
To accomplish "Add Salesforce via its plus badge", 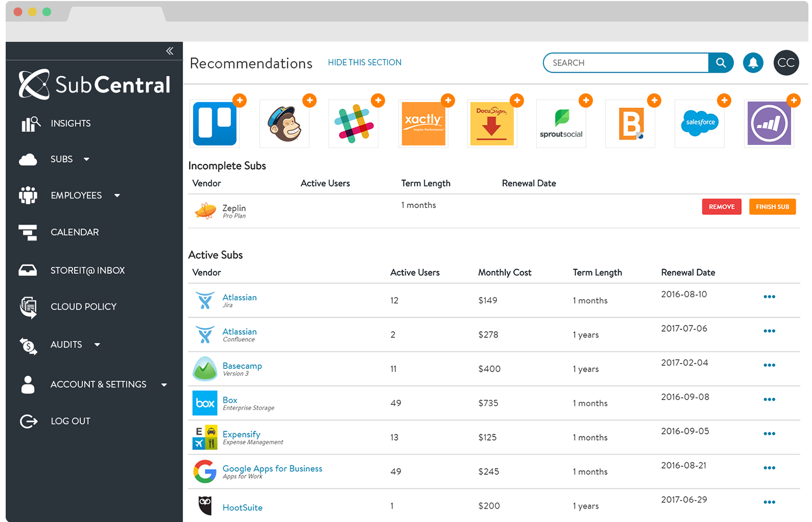I will click(x=724, y=100).
